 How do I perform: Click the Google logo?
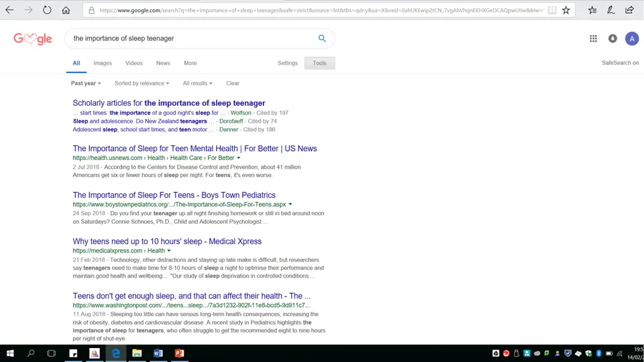click(33, 38)
